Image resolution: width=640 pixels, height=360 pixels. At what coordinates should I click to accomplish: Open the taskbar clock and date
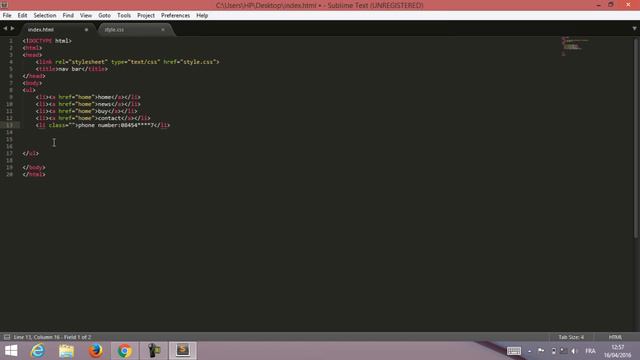(617, 351)
